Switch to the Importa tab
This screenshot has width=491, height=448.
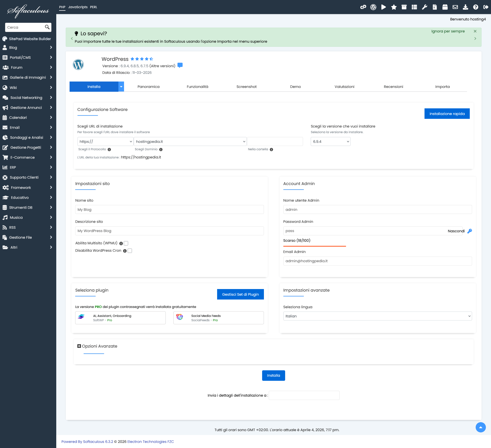[442, 87]
